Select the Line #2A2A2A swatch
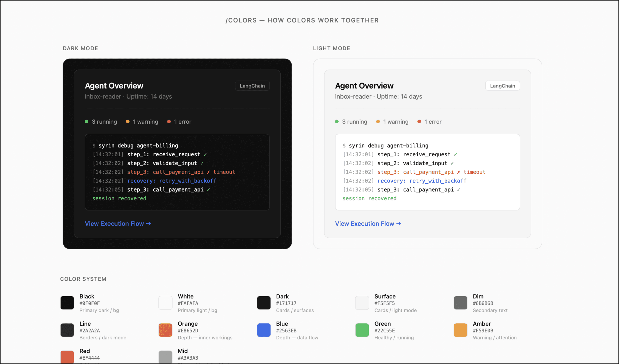The height and width of the screenshot is (364, 619). click(67, 330)
